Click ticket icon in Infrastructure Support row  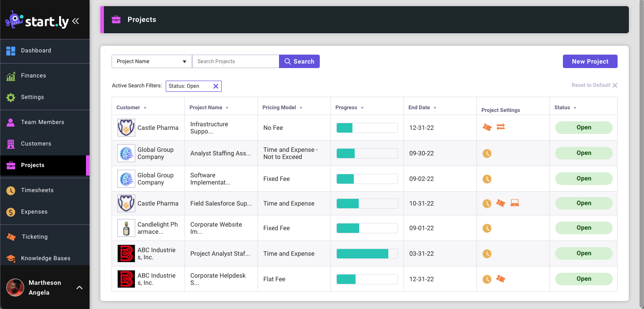pyautogui.click(x=487, y=128)
